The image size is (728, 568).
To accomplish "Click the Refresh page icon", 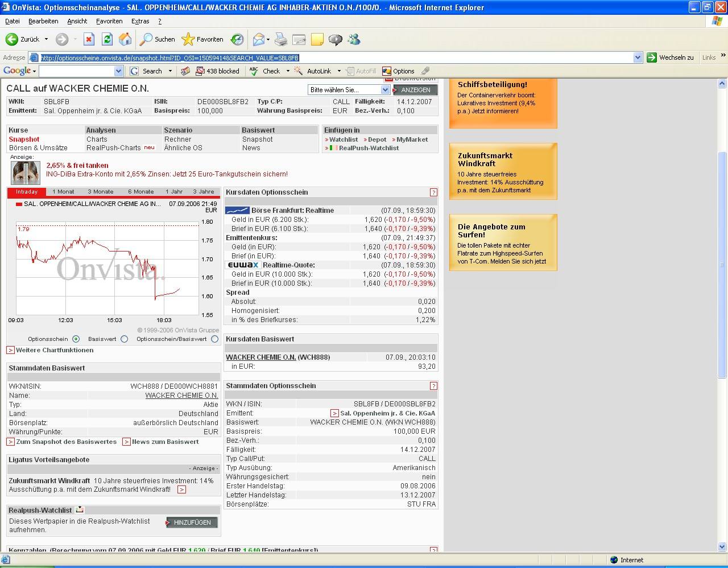I will 107,39.
